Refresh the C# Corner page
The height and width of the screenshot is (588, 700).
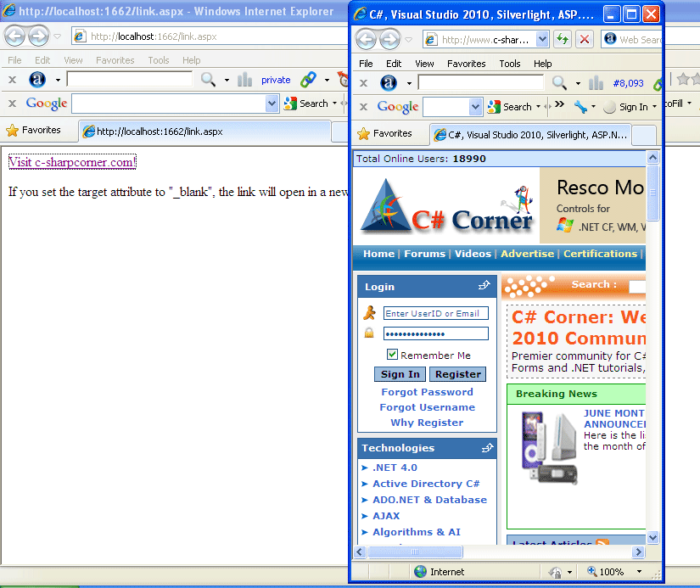pos(563,39)
